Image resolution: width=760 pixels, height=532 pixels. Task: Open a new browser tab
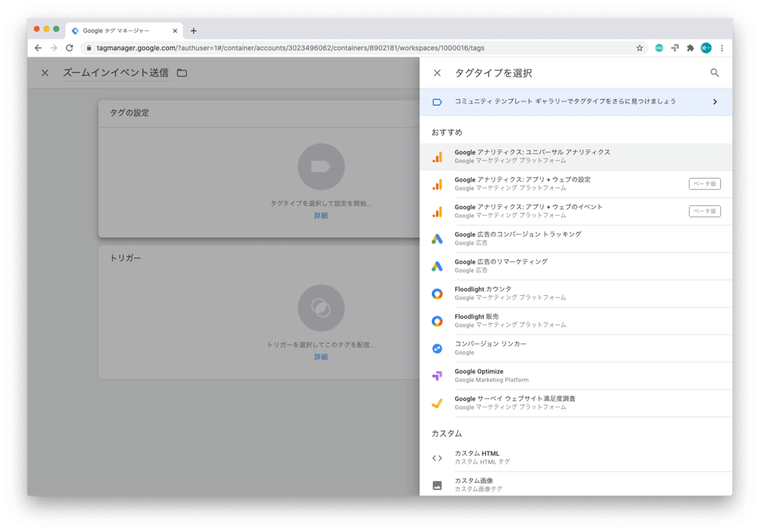coord(194,30)
